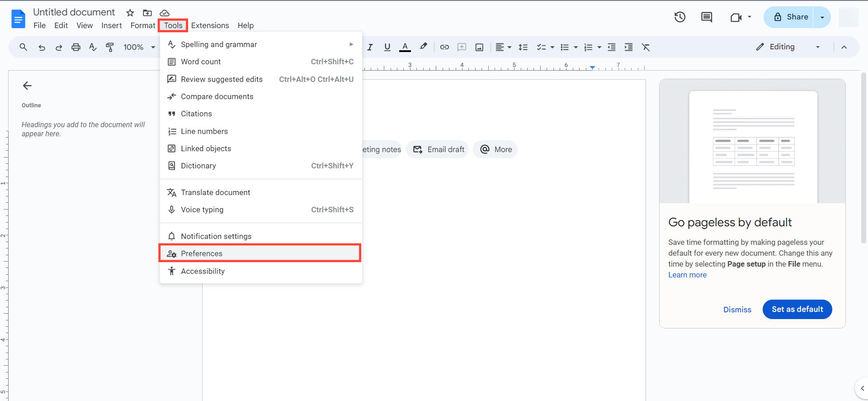Open the View menu
The height and width of the screenshot is (401, 868).
[85, 25]
